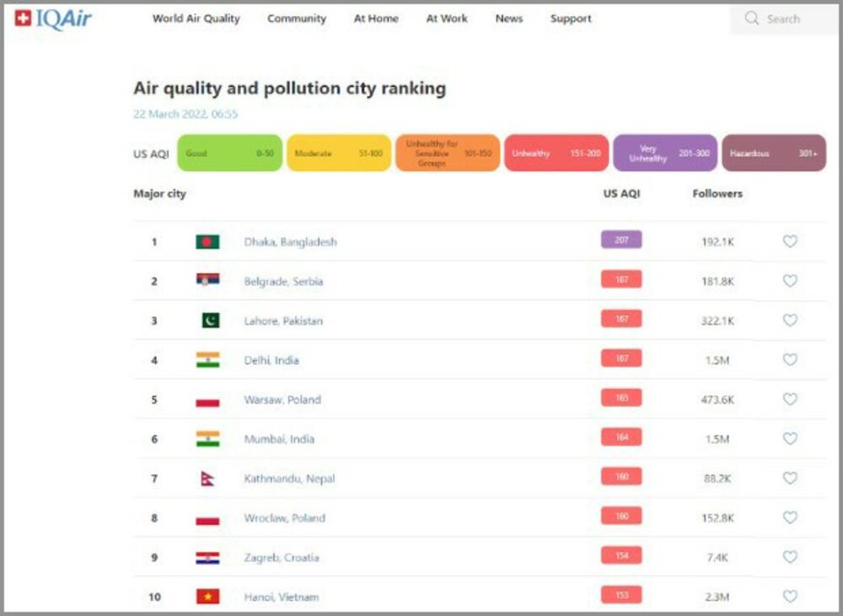This screenshot has height=616, width=843.
Task: Click the purple Very Unhealthy AQI legend
Action: point(665,153)
